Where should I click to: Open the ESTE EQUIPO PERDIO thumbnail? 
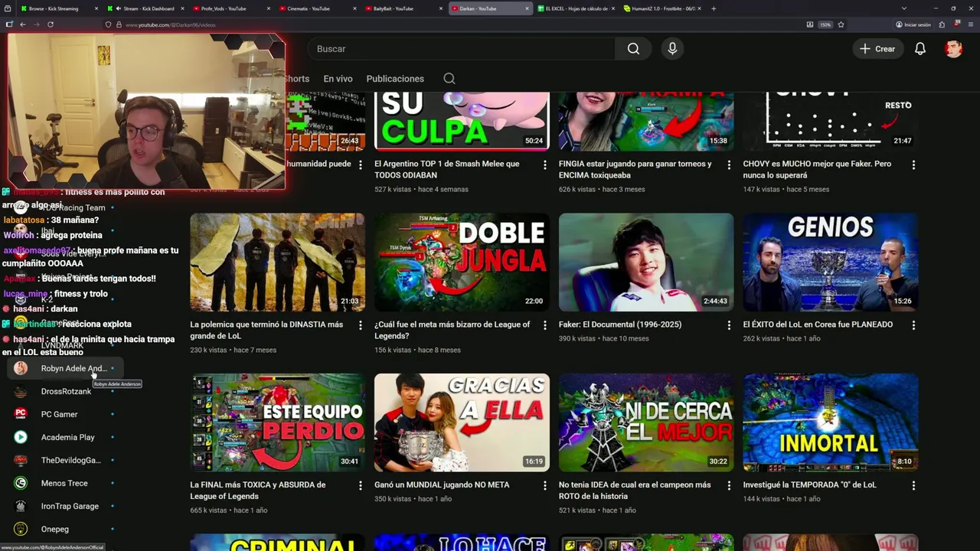(x=277, y=422)
